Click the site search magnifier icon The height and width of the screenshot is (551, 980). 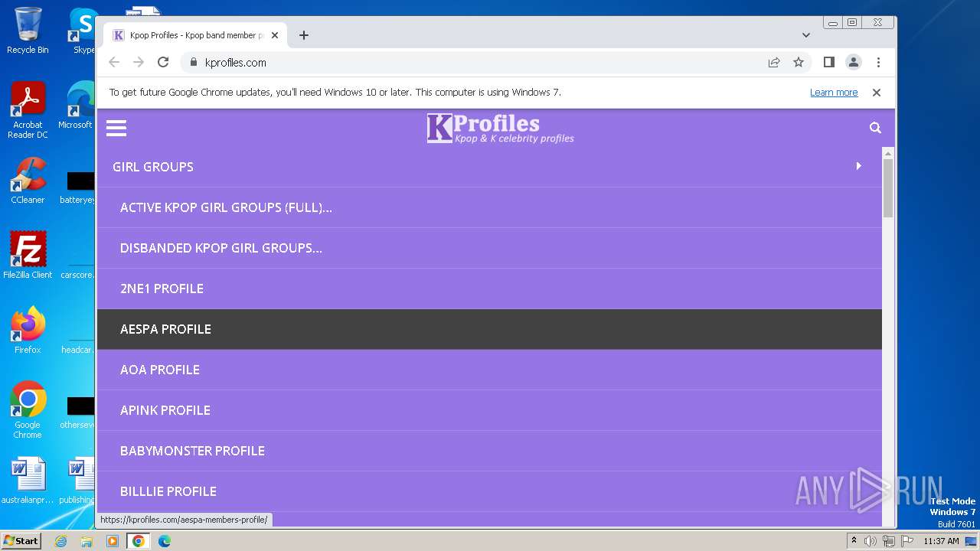click(x=875, y=128)
